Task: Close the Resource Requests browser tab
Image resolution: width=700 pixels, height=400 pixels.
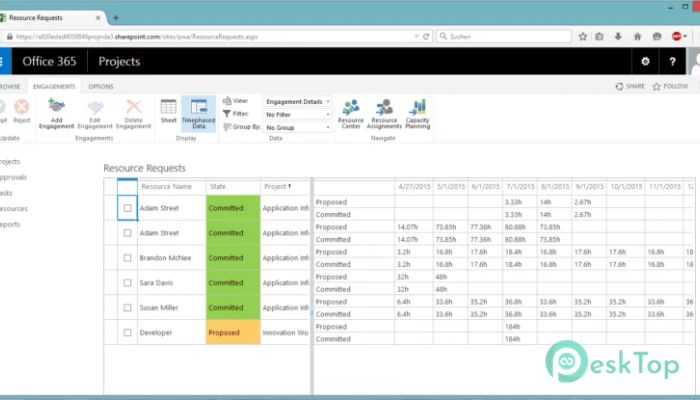Action: click(98, 18)
